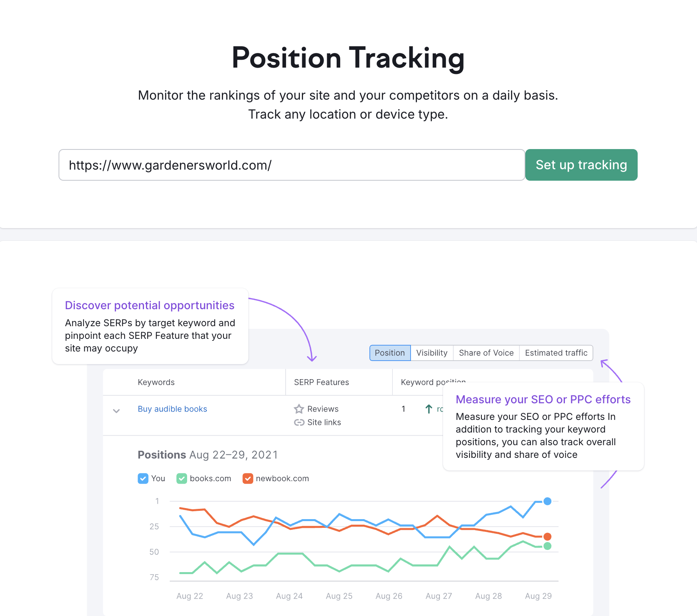Disable the newbook.com series checkbox

(248, 478)
